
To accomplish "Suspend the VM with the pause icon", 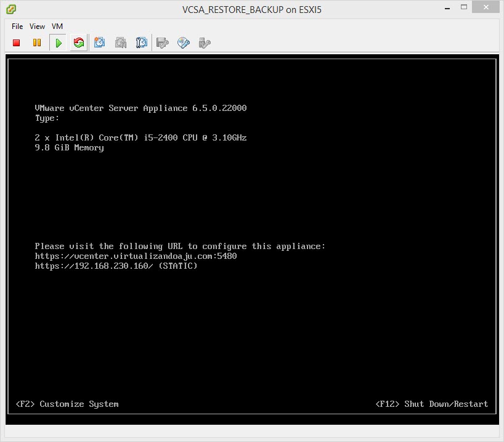I will tap(37, 43).
